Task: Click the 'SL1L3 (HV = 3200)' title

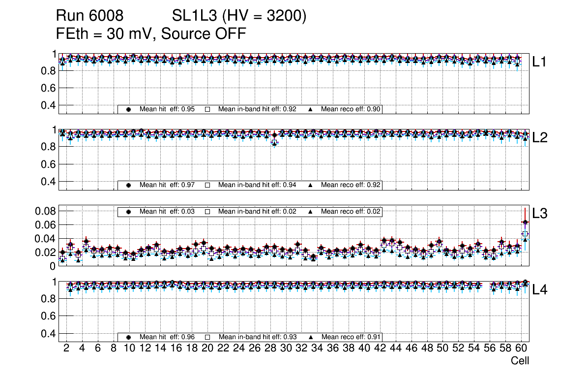Action: (x=239, y=16)
